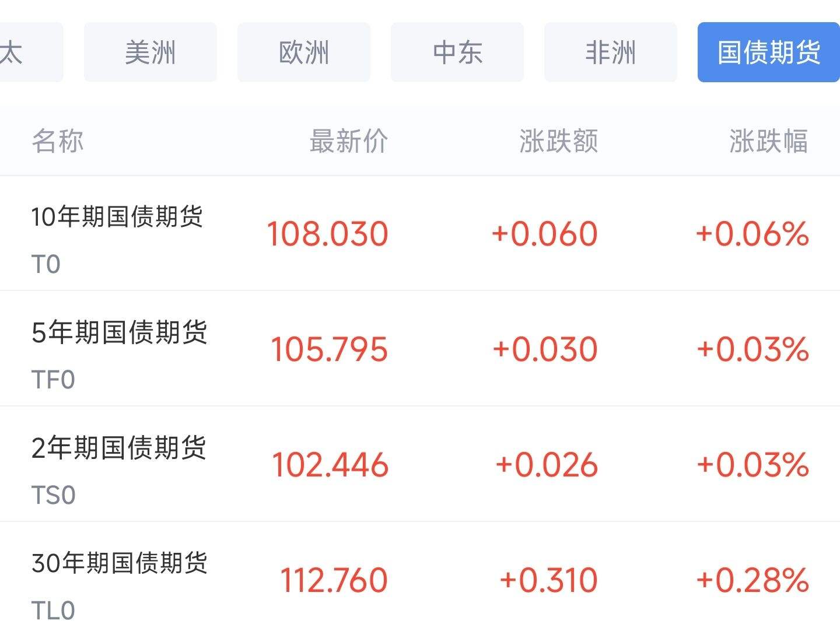This screenshot has height=624, width=840.
Task: Click the highlighted 国债期货 tab
Action: [x=768, y=52]
